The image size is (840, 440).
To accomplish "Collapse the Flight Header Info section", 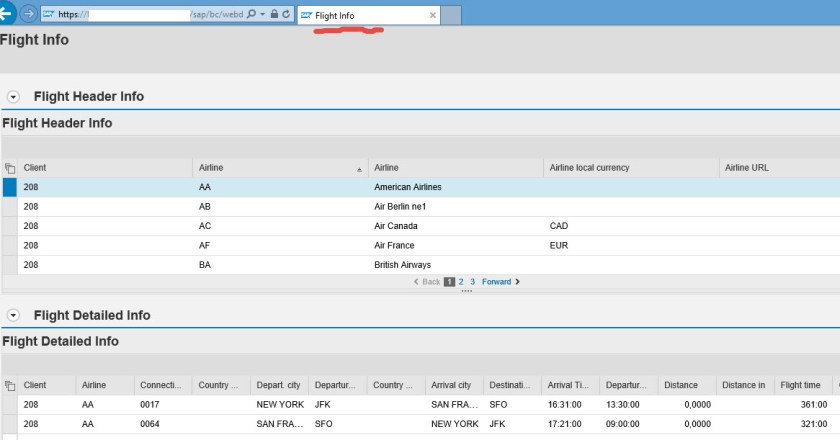I will 14,97.
